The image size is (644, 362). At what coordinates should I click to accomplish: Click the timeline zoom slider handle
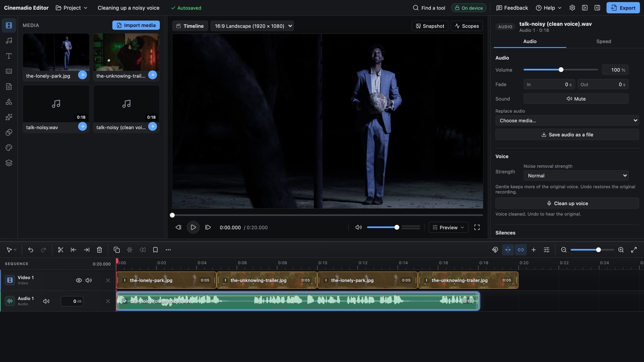(x=598, y=250)
